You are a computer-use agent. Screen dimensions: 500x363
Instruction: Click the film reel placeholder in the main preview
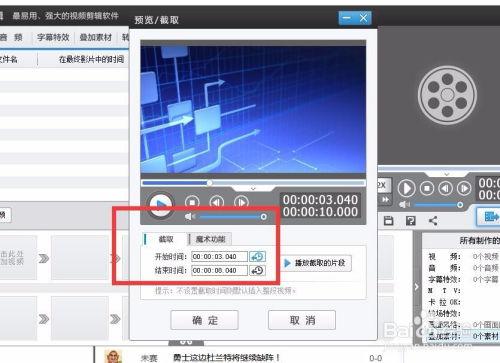447,95
